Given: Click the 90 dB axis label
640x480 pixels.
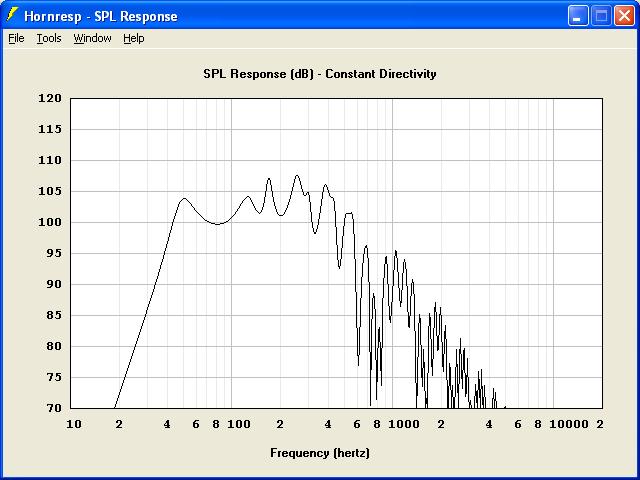Looking at the screenshot, I should (53, 284).
